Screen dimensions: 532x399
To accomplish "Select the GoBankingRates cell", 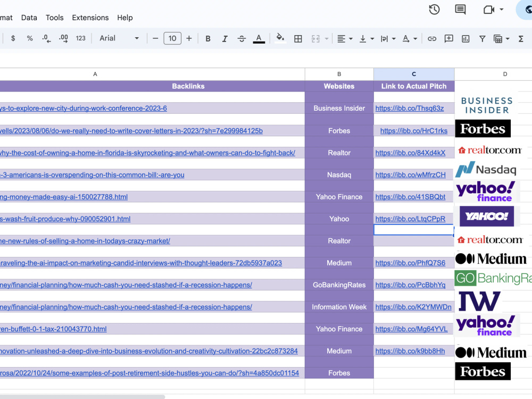I will tap(339, 285).
